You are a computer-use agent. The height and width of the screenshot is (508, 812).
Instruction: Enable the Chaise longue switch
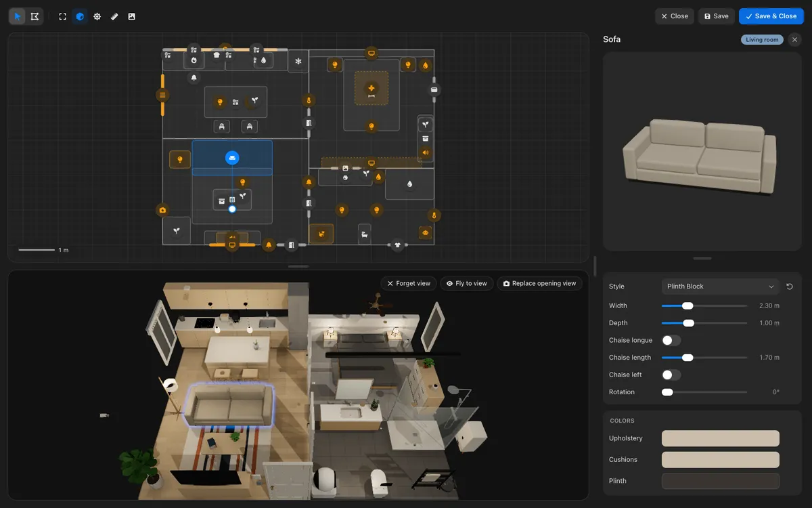[x=671, y=340]
